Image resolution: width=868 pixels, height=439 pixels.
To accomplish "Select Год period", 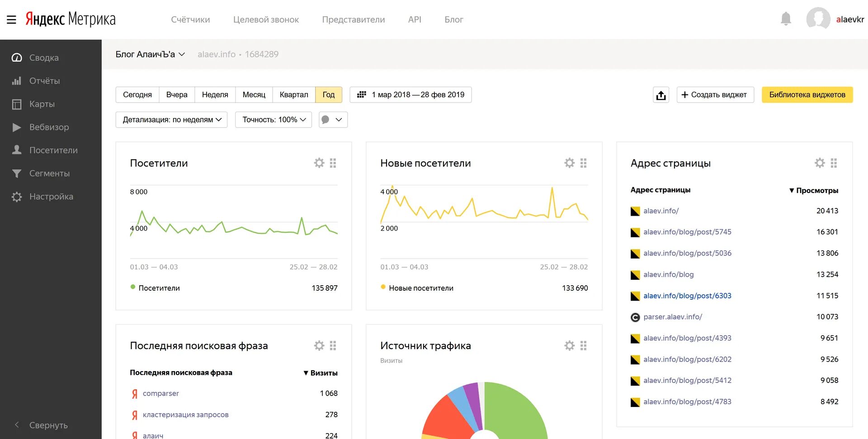I will pos(329,95).
